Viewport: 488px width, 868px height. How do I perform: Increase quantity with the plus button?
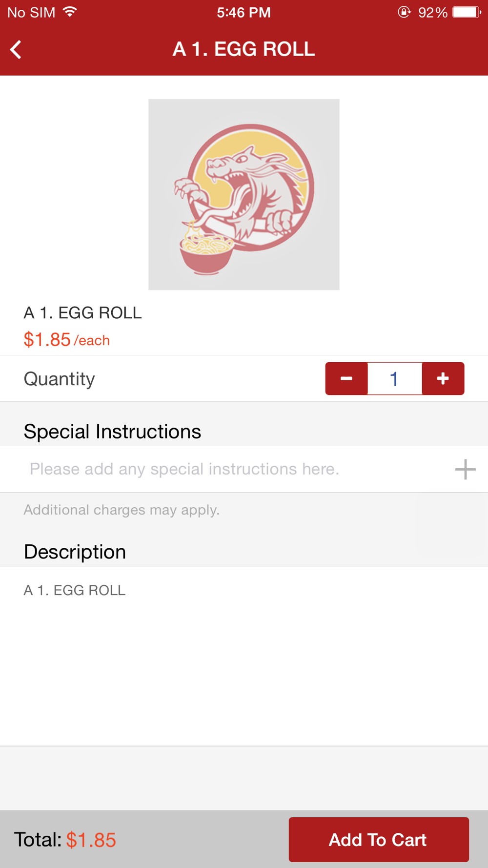(443, 378)
